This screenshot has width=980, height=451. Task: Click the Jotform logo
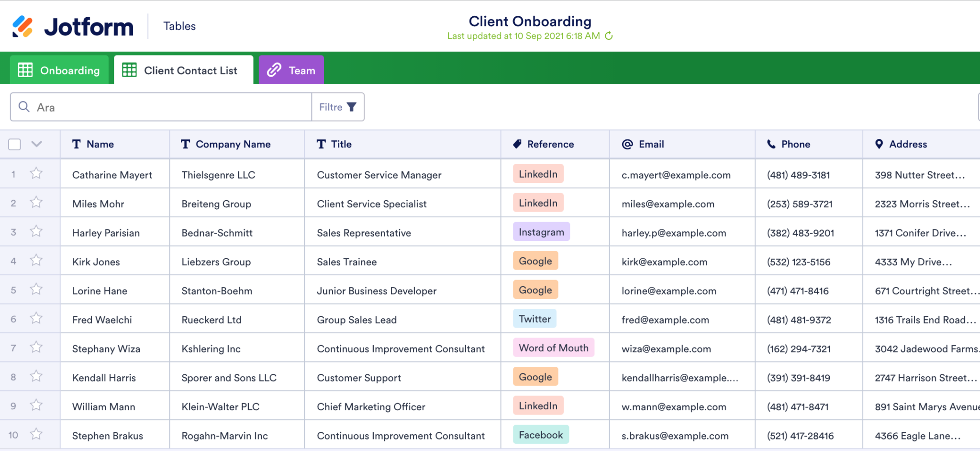(x=73, y=26)
